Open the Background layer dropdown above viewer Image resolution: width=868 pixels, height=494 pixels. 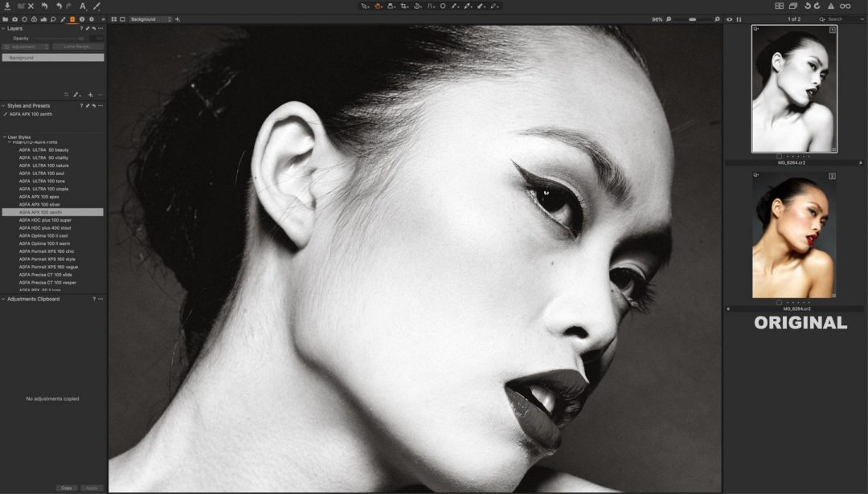point(150,18)
